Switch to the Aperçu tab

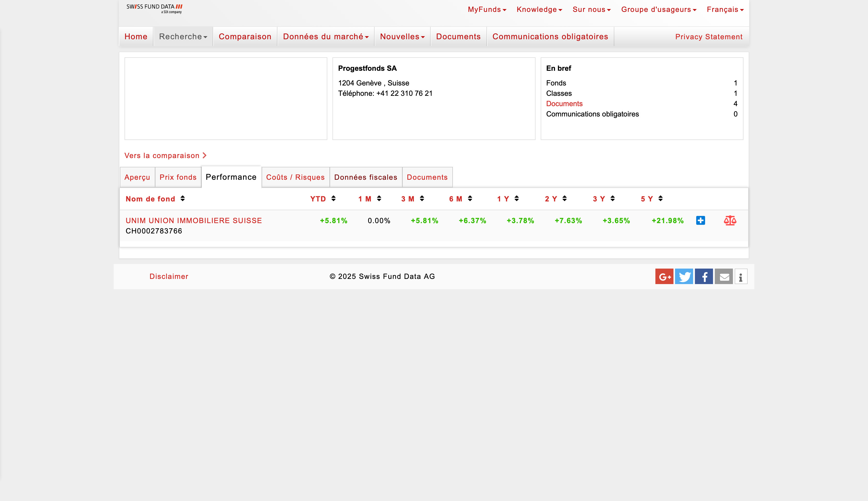click(137, 177)
